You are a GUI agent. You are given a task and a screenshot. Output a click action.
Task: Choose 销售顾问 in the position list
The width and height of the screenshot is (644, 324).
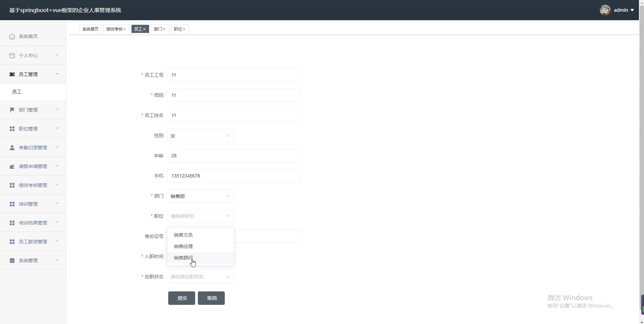click(x=201, y=258)
